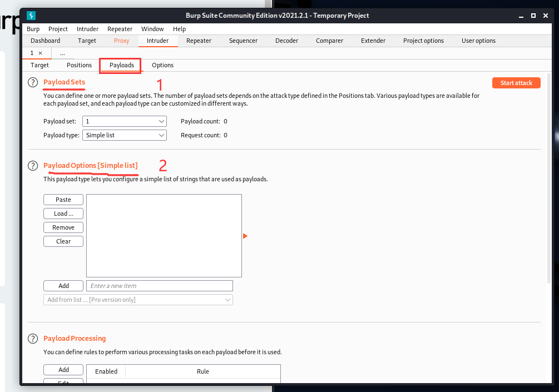Close intruder attack tab 1
The height and width of the screenshot is (392, 559).
(40, 53)
